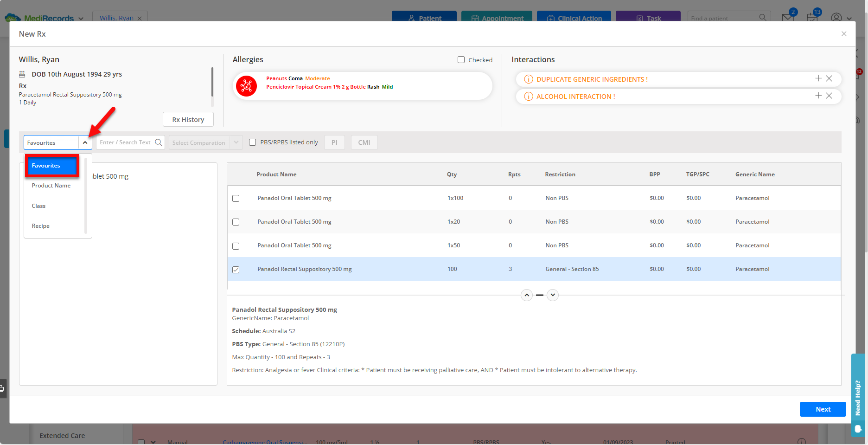
Task: Choose Recipe option from dropdown list
Action: (41, 226)
